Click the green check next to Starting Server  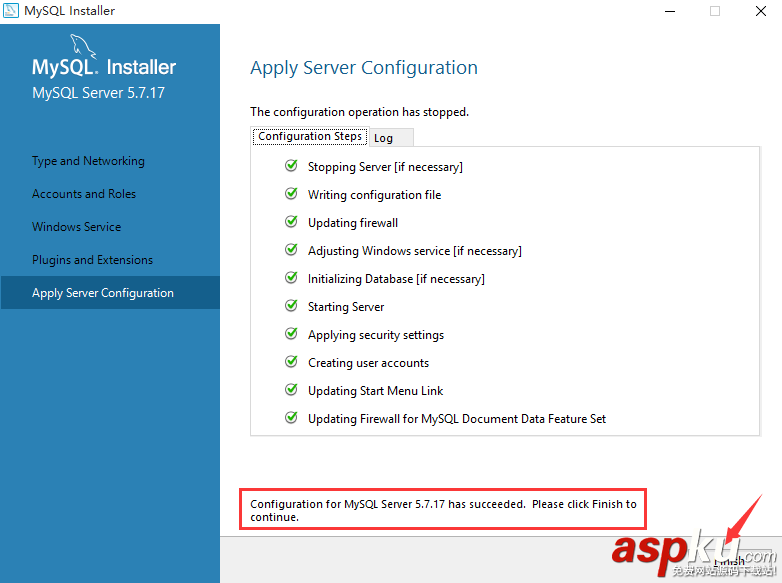click(x=291, y=306)
